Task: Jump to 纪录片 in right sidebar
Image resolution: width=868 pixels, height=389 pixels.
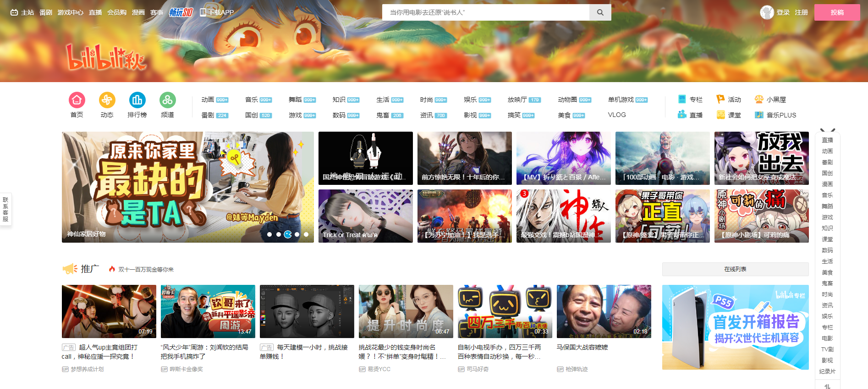Action: pyautogui.click(x=827, y=372)
